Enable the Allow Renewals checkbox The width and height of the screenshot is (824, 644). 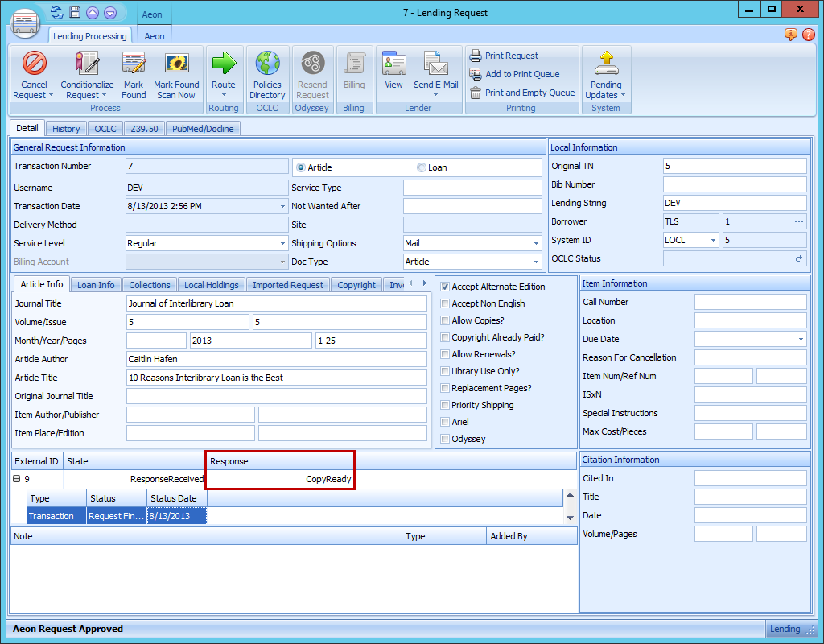click(445, 354)
